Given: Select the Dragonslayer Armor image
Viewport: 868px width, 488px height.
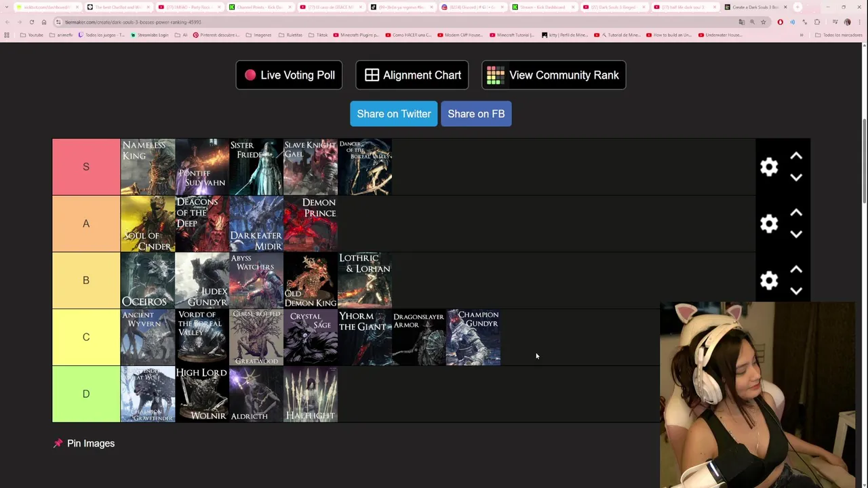Looking at the screenshot, I should tap(419, 338).
